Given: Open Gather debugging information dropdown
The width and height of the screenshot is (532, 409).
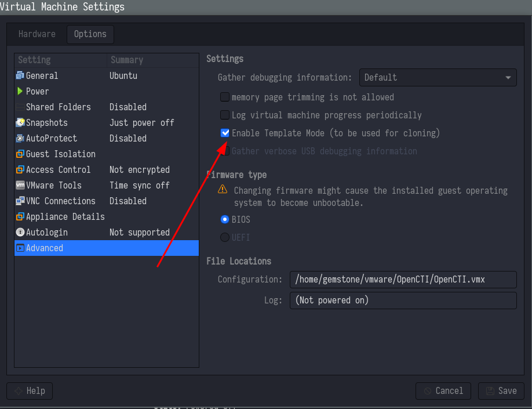Looking at the screenshot, I should point(438,77).
